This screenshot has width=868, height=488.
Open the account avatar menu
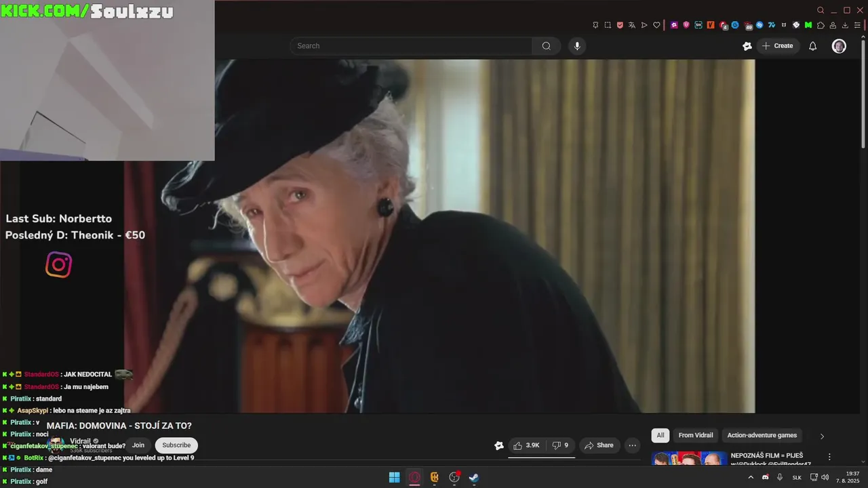pyautogui.click(x=839, y=46)
